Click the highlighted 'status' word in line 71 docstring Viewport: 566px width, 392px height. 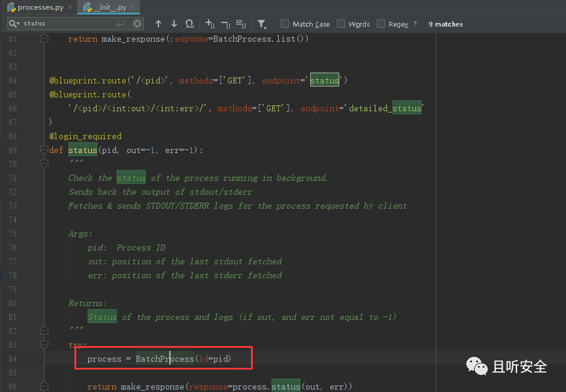131,178
